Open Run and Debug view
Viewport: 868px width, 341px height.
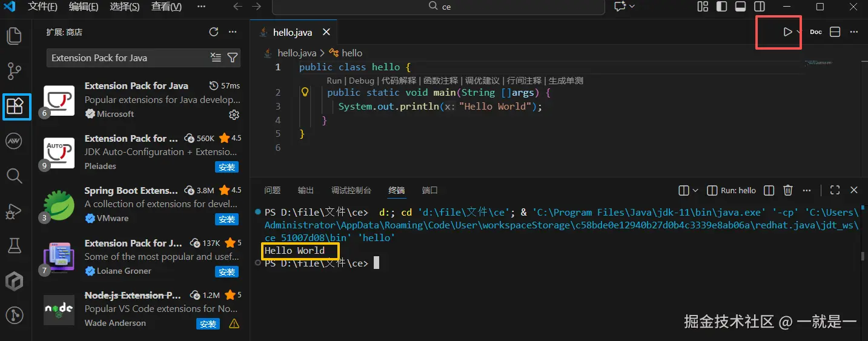[14, 211]
